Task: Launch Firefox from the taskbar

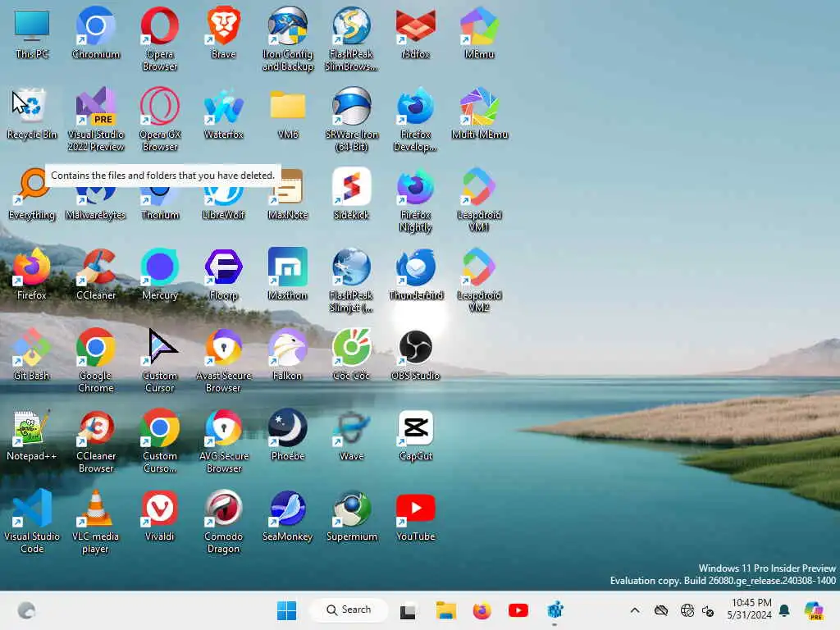Action: [x=482, y=610]
